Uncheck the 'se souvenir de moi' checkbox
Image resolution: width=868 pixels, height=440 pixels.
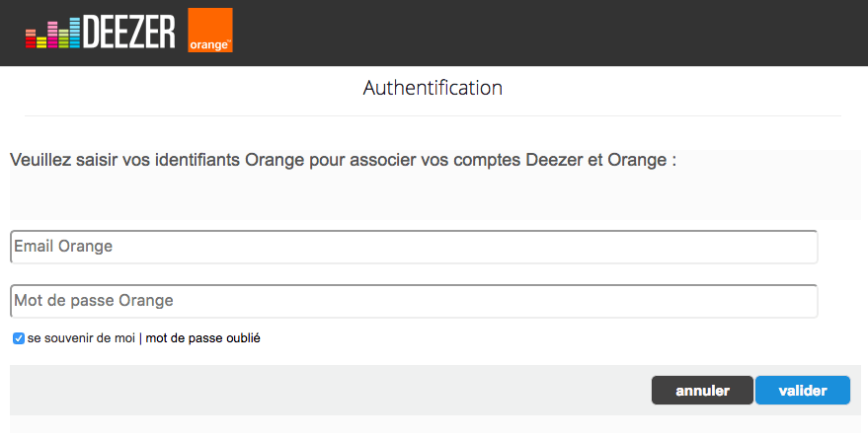tap(18, 338)
